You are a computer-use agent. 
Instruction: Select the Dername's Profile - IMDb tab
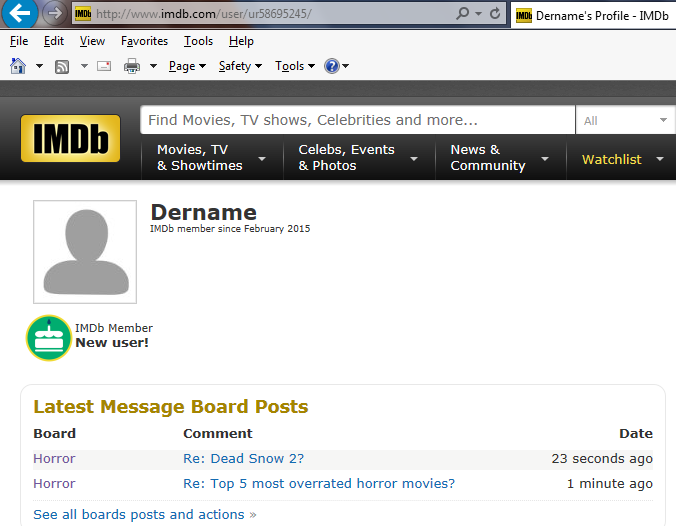593,16
